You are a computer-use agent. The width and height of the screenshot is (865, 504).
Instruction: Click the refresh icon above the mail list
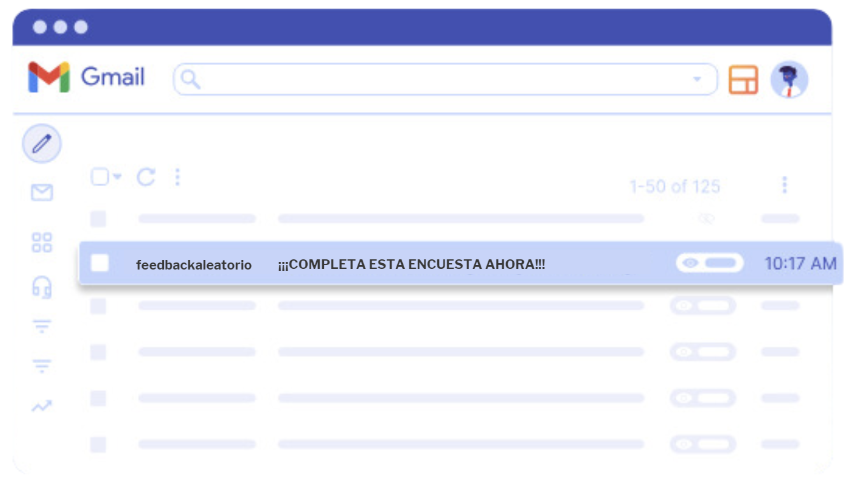(146, 177)
